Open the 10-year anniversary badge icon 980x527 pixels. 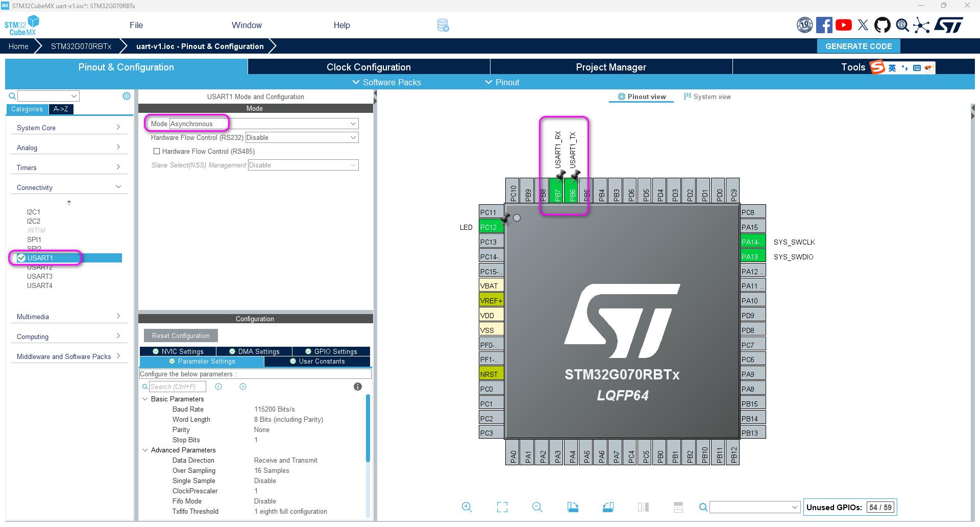pyautogui.click(x=805, y=25)
